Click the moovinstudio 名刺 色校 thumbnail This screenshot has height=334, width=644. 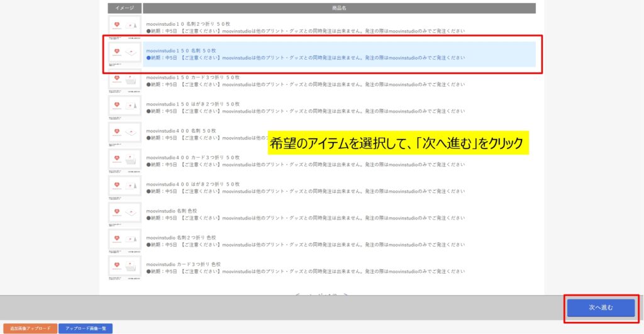point(125,213)
